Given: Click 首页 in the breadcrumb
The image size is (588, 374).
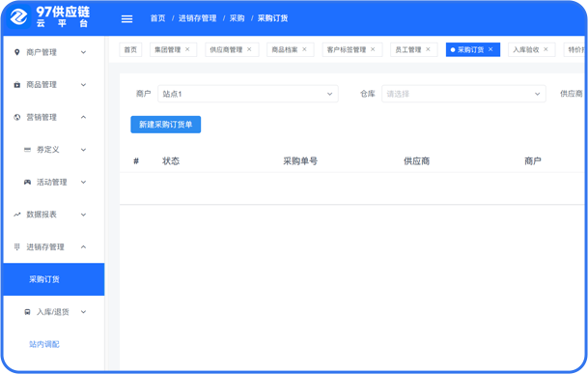Looking at the screenshot, I should (x=158, y=18).
